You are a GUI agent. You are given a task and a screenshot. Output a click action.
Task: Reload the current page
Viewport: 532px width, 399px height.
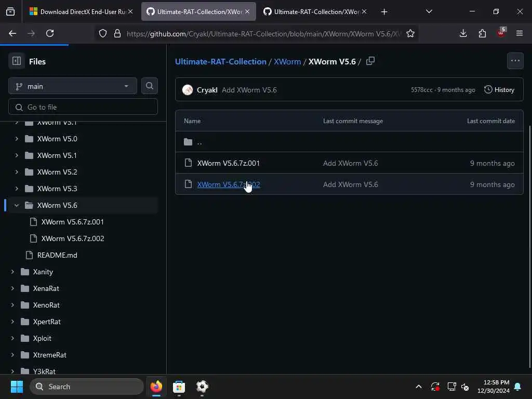(x=50, y=33)
